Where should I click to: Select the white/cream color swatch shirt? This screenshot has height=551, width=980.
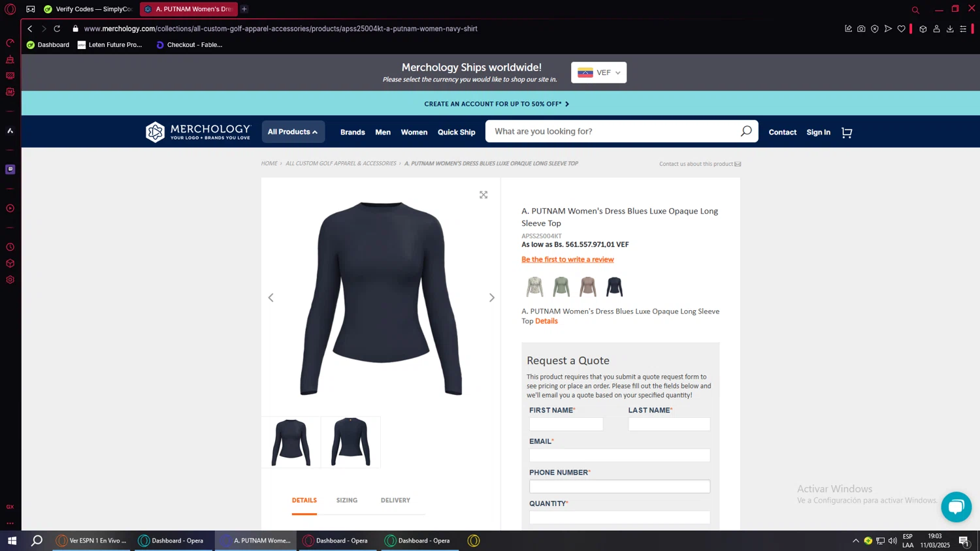(x=535, y=287)
